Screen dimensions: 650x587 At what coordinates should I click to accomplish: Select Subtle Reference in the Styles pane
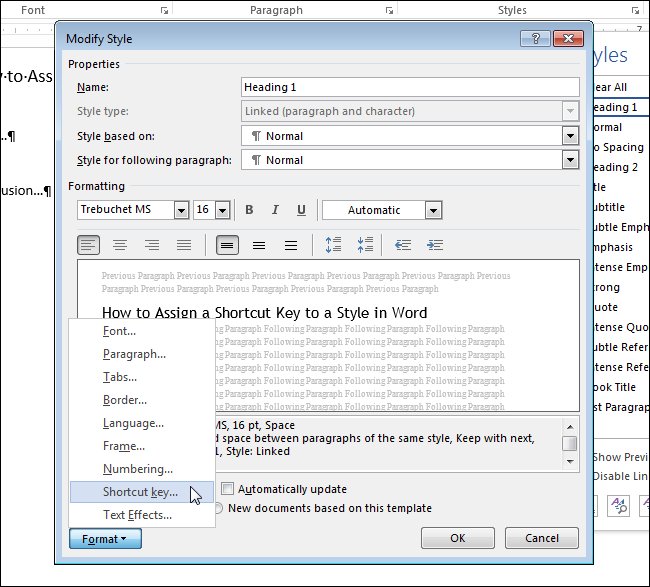click(x=621, y=347)
